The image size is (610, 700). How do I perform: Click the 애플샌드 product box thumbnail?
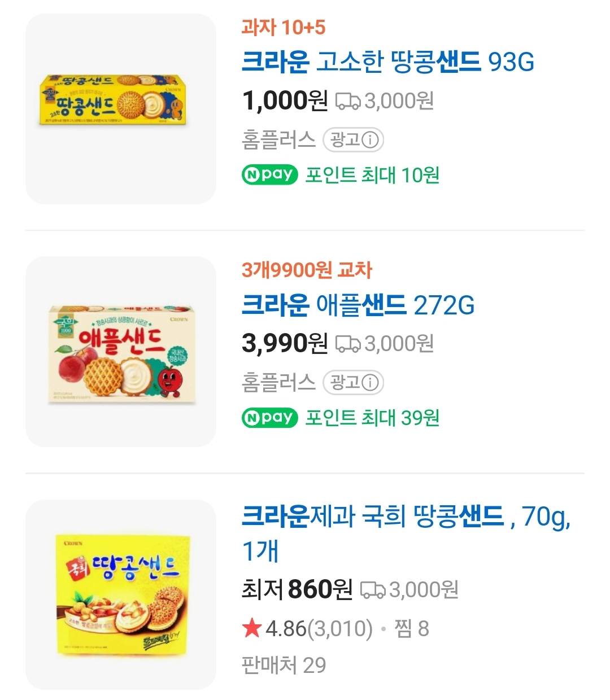(121, 352)
